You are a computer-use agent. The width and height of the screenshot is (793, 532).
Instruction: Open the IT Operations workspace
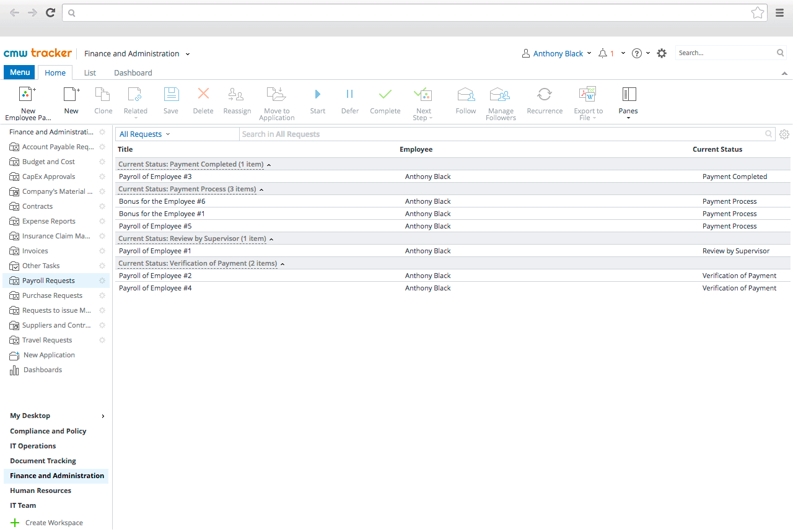point(33,446)
